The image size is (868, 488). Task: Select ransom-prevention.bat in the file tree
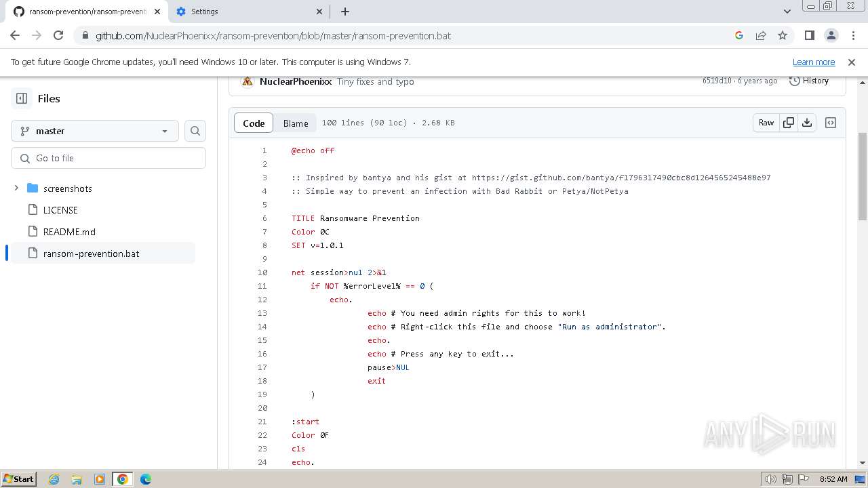click(x=100, y=253)
